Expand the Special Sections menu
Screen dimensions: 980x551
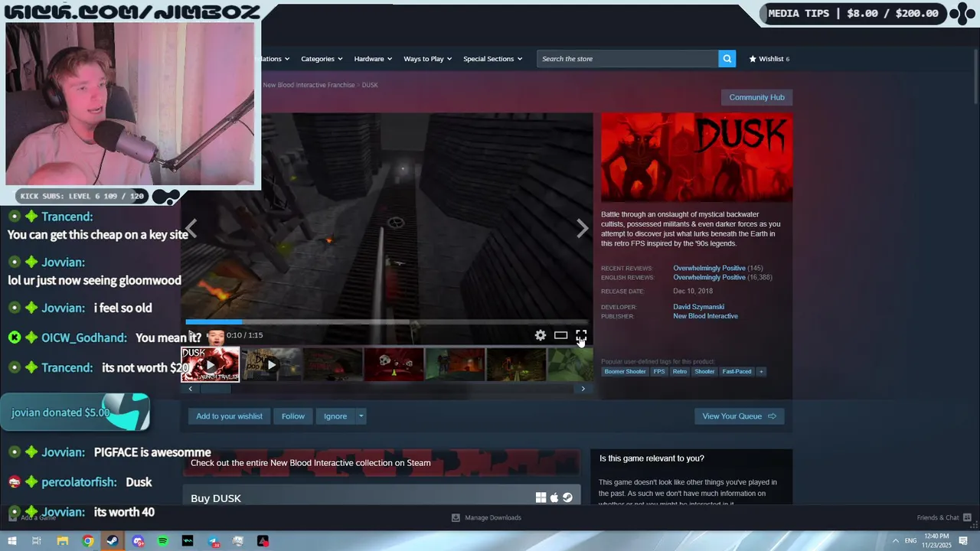pyautogui.click(x=492, y=59)
